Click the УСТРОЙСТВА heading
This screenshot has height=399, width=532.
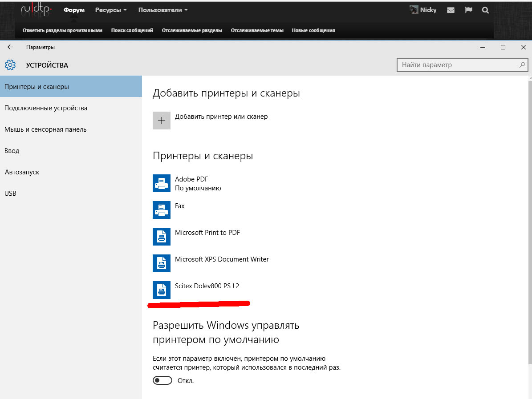47,65
